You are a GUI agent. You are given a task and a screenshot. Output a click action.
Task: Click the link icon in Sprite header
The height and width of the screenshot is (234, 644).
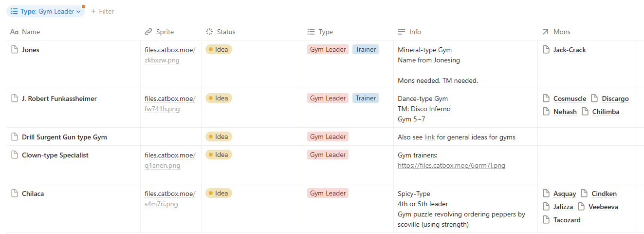click(148, 32)
